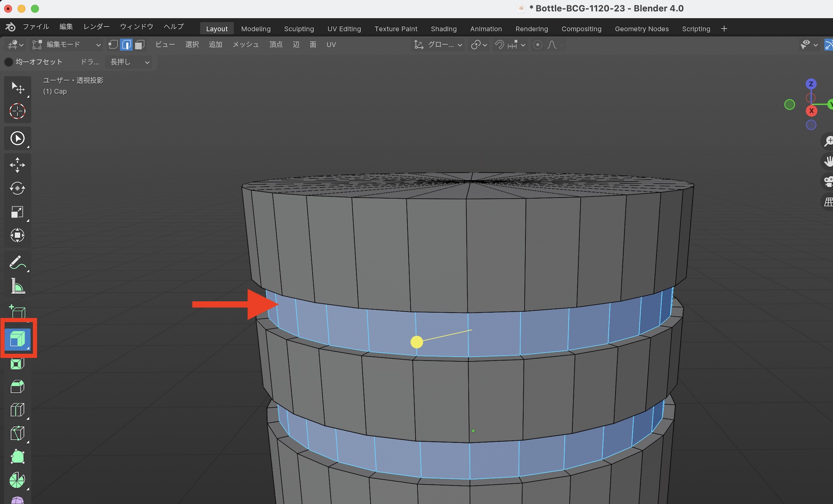Open the 編集モード mode dropdown
833x504 pixels.
[x=67, y=45]
